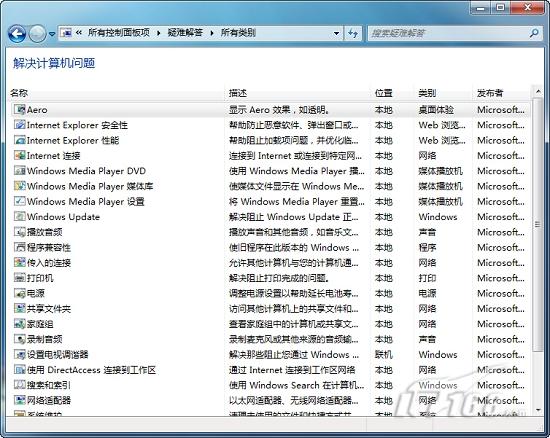
Task: Click the 共享文件夹 icon
Action: click(x=20, y=309)
